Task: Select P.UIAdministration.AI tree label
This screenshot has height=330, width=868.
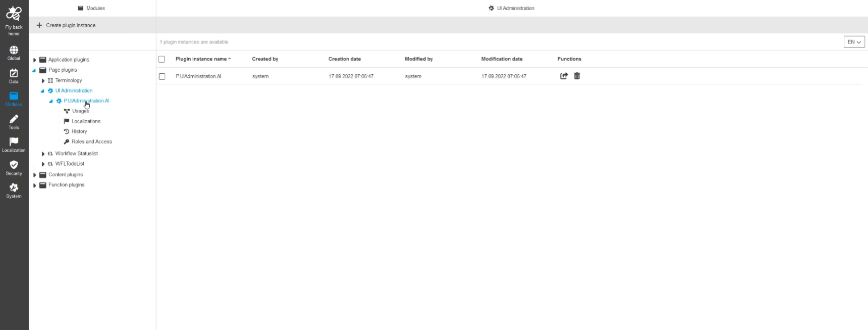Action: (x=86, y=101)
